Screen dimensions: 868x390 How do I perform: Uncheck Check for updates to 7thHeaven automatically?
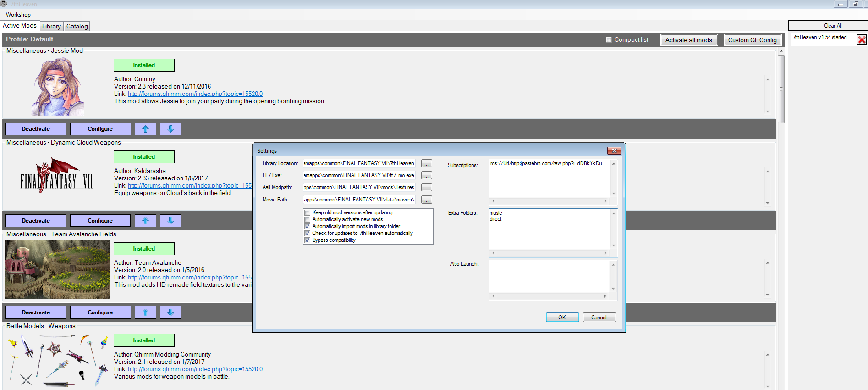pyautogui.click(x=308, y=234)
